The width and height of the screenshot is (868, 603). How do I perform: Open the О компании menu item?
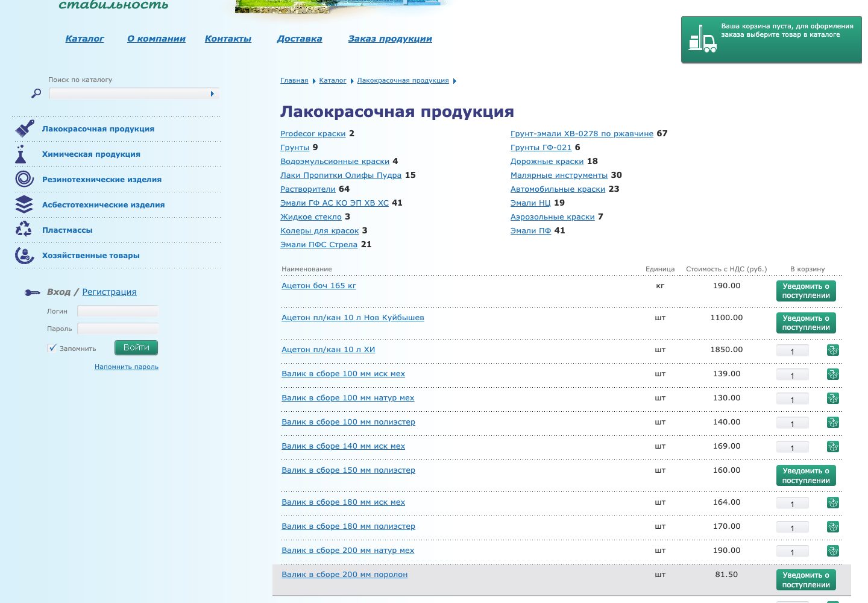point(156,39)
